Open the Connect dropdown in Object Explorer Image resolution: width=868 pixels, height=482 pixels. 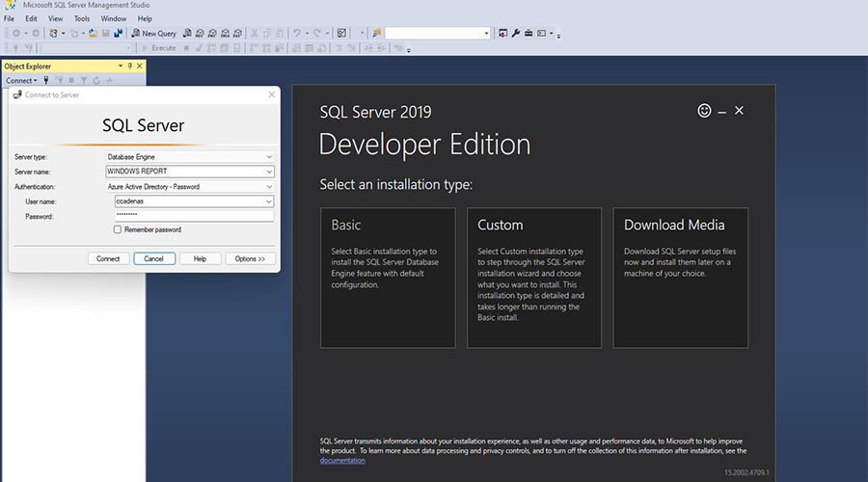[21, 81]
